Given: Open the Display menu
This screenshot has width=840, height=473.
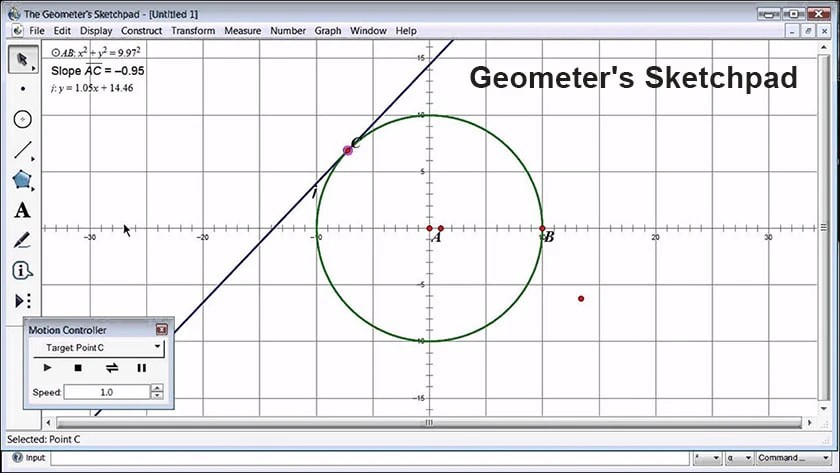Looking at the screenshot, I should (x=96, y=31).
